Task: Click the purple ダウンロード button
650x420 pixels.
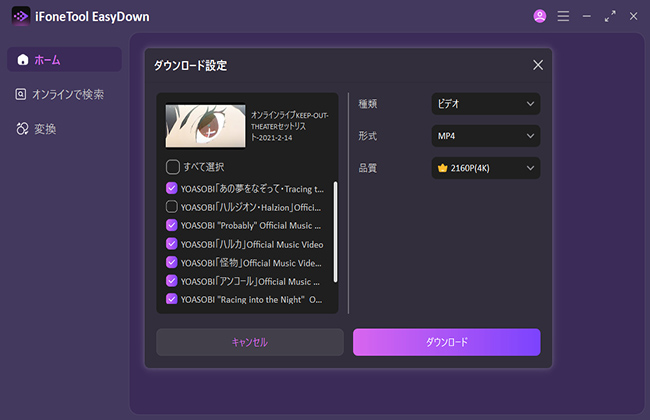Action: point(447,342)
